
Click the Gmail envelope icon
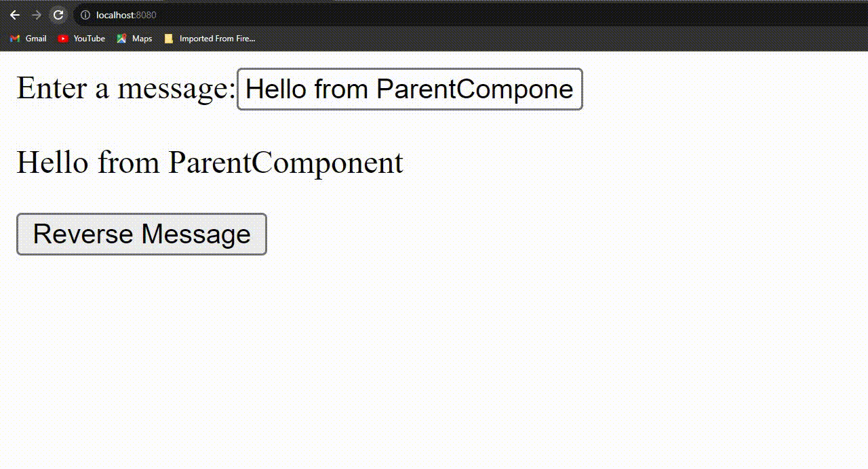coord(15,39)
